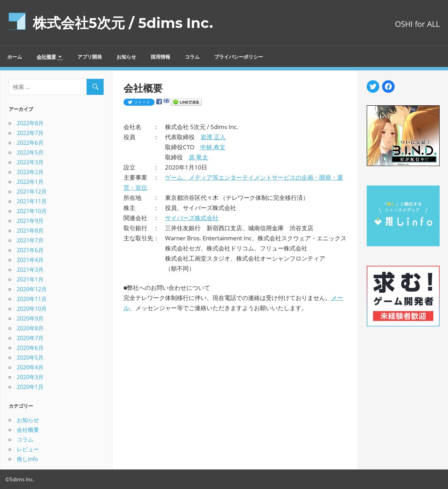Open the 推しinfo category link

tap(27, 459)
